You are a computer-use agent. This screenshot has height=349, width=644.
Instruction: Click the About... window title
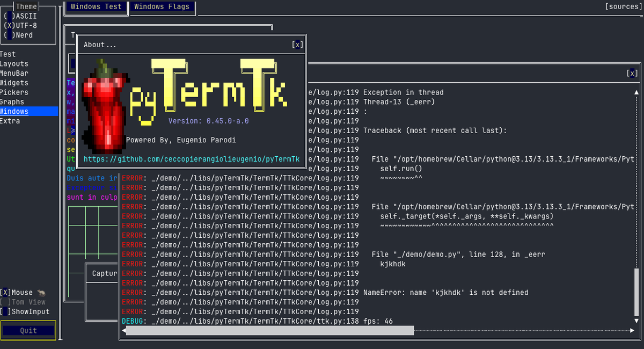100,45
